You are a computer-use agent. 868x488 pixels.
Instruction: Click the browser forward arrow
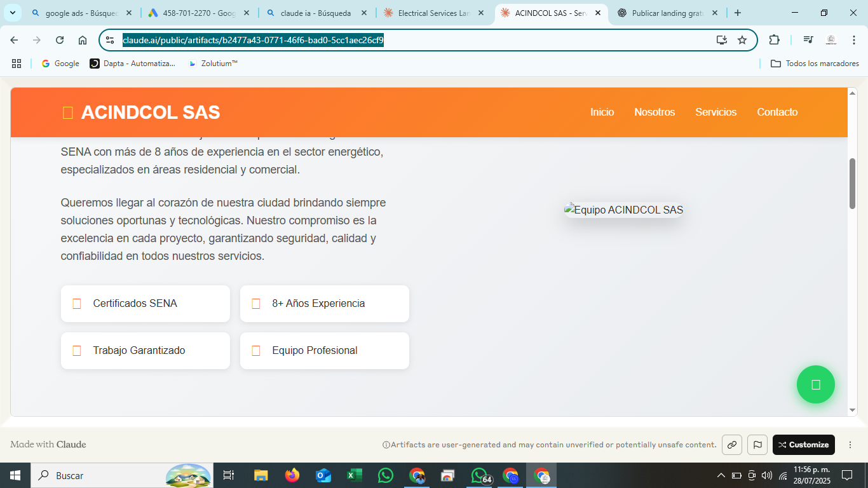tap(37, 40)
